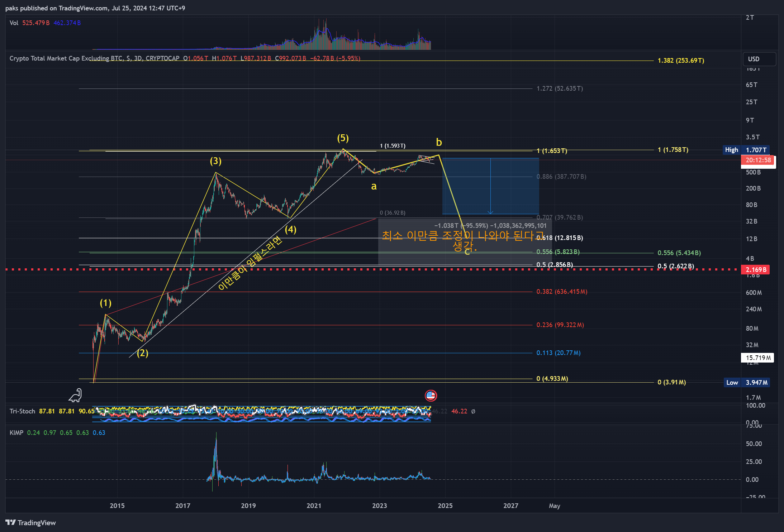Select the Vol indicator legend label
The width and height of the screenshot is (784, 532).
point(14,23)
